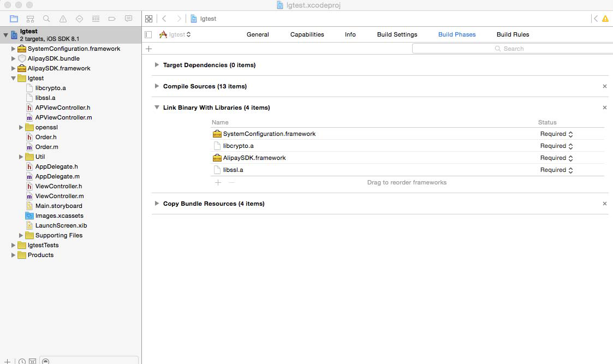Open the lgtest target selector popup

click(175, 34)
